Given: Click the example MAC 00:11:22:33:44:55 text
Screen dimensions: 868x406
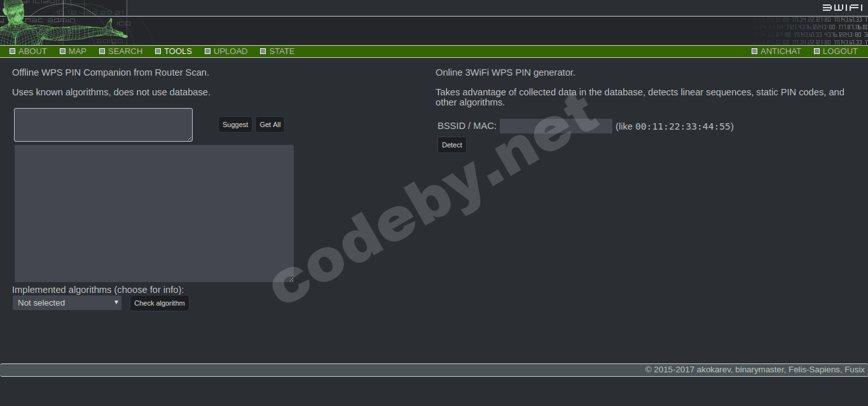Looking at the screenshot, I should (683, 126).
